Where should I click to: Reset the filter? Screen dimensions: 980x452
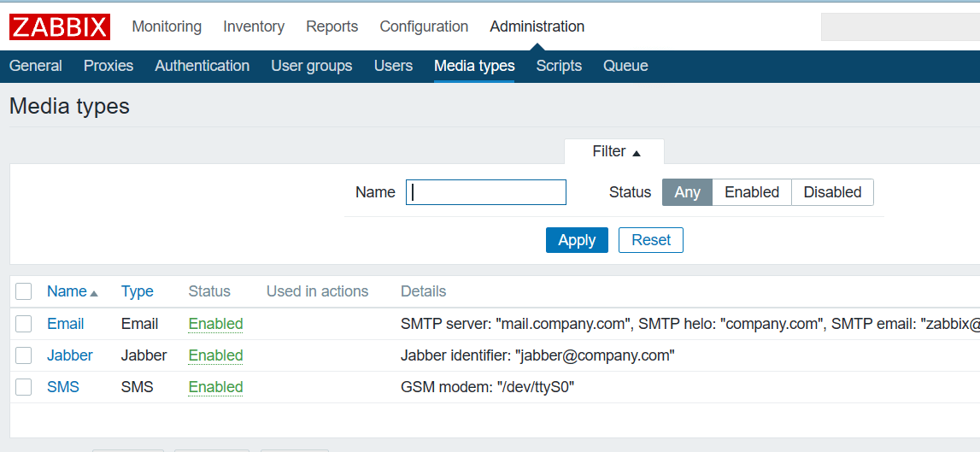coord(650,240)
